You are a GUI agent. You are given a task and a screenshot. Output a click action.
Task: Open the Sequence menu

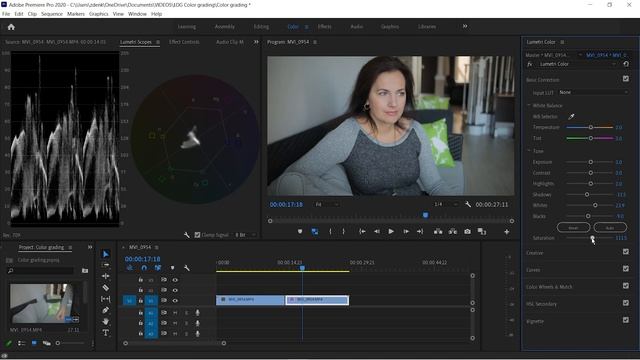(52, 14)
